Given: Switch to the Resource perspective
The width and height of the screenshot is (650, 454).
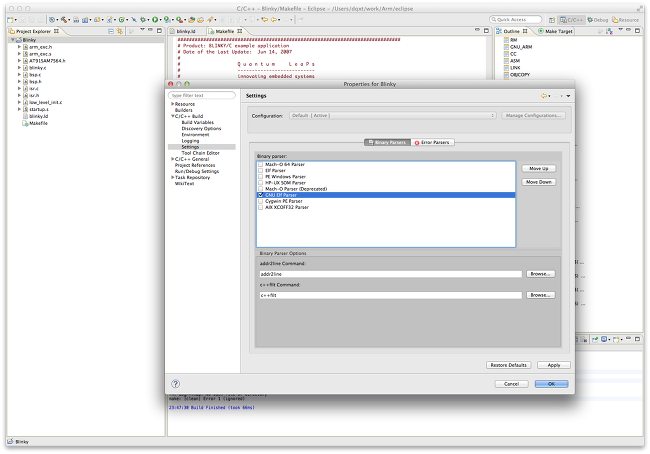Looking at the screenshot, I should pos(626,20).
